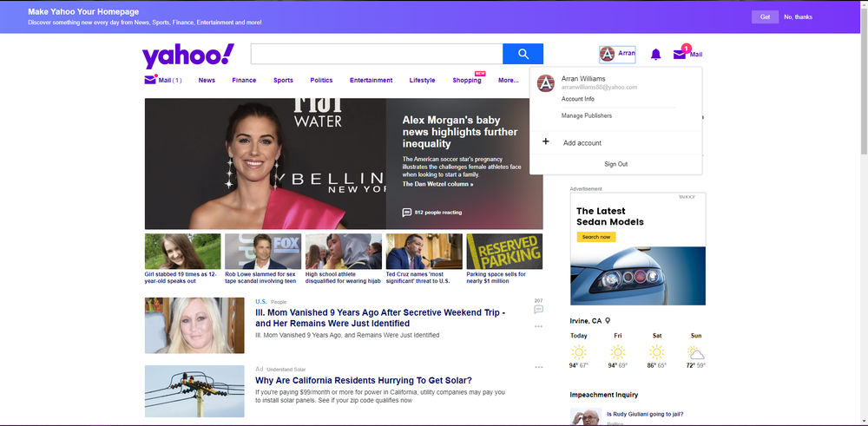Collapse the Arran profile dropdown
Image resolution: width=868 pixels, height=426 pixels.
pyautogui.click(x=617, y=54)
